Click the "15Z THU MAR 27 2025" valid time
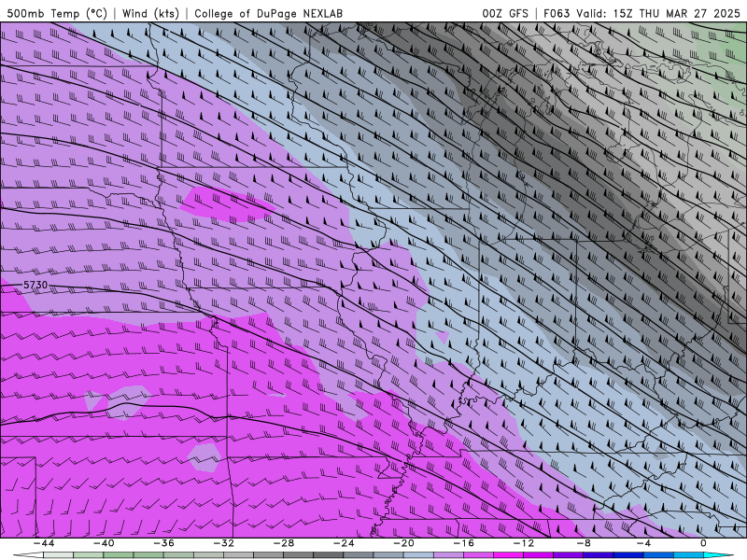This screenshot has height=560, width=747. click(x=676, y=13)
